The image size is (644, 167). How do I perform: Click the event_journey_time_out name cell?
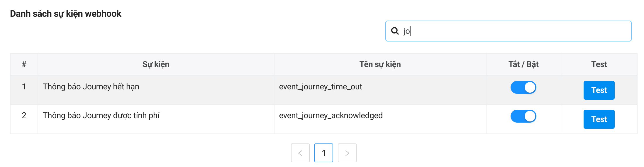pyautogui.click(x=321, y=87)
